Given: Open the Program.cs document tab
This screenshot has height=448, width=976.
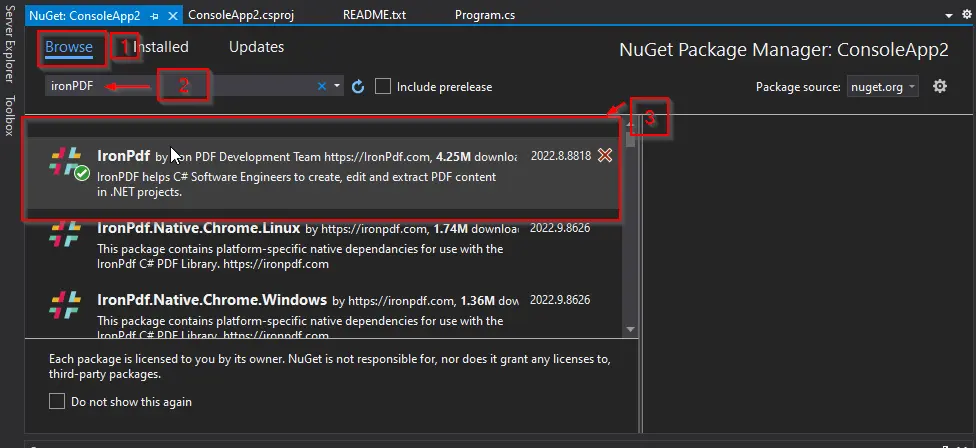Looking at the screenshot, I should pos(485,15).
